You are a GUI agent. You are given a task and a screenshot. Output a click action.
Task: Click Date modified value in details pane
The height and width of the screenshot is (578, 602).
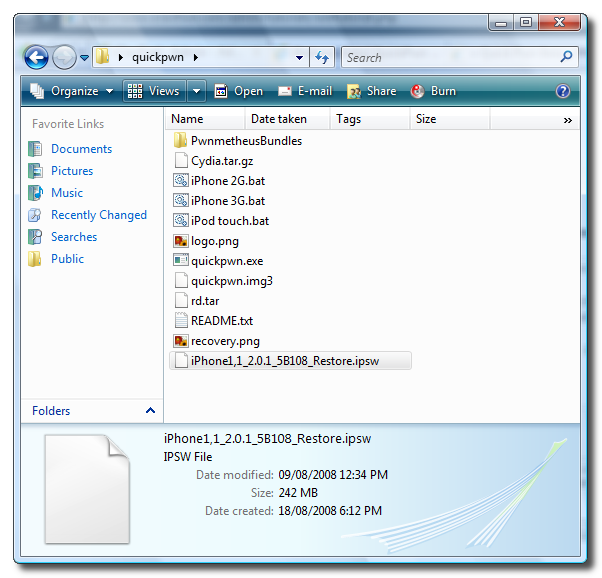pos(333,475)
